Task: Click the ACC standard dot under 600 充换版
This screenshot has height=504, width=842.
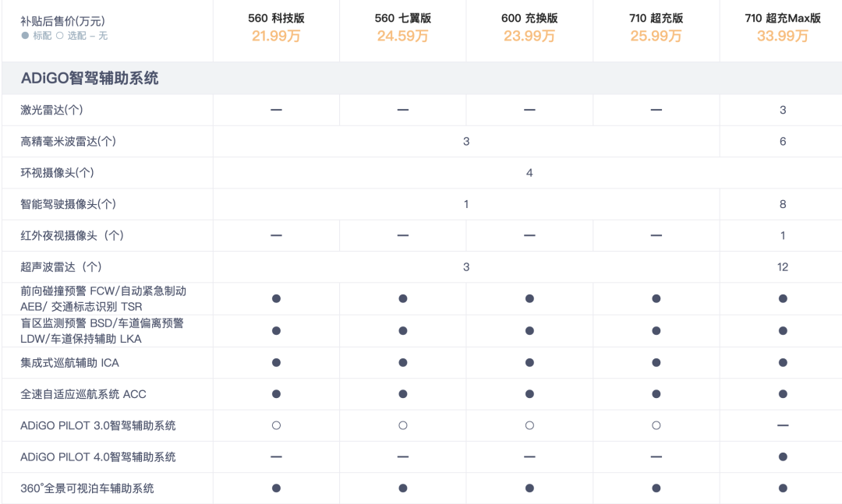Action: click(529, 394)
